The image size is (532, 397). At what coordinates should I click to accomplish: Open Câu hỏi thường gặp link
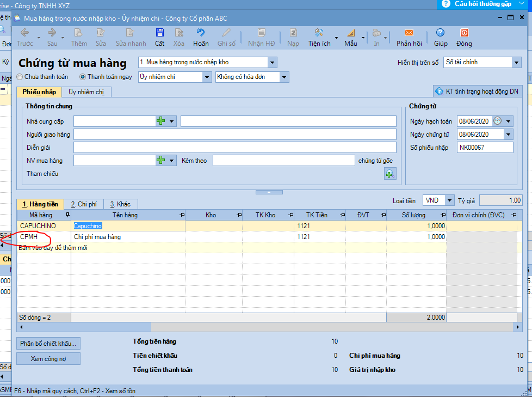(483, 4)
